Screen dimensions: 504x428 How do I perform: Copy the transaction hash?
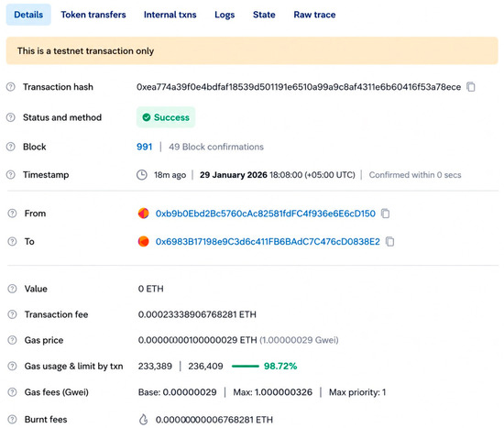[x=471, y=87]
